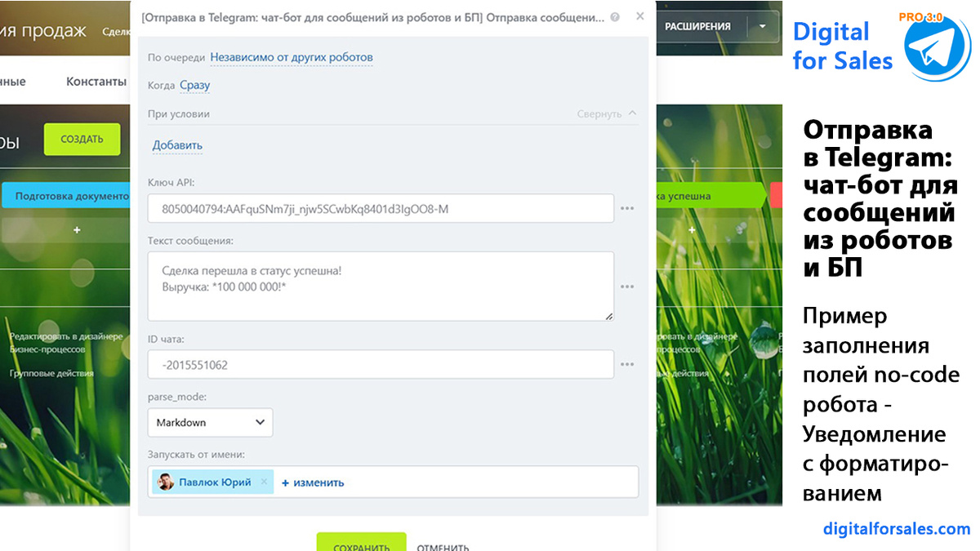Select the Константы tab in background page
This screenshot has width=980, height=551.
(96, 82)
